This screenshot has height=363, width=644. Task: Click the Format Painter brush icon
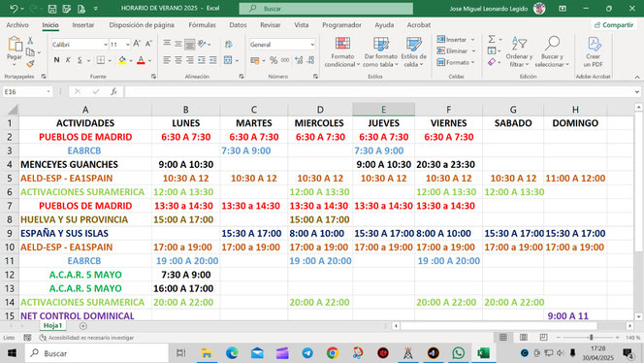[30, 64]
